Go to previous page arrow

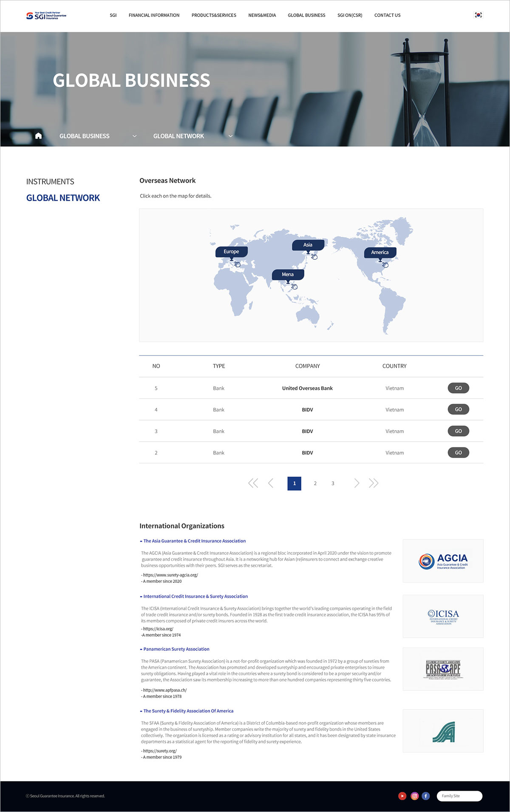[271, 483]
